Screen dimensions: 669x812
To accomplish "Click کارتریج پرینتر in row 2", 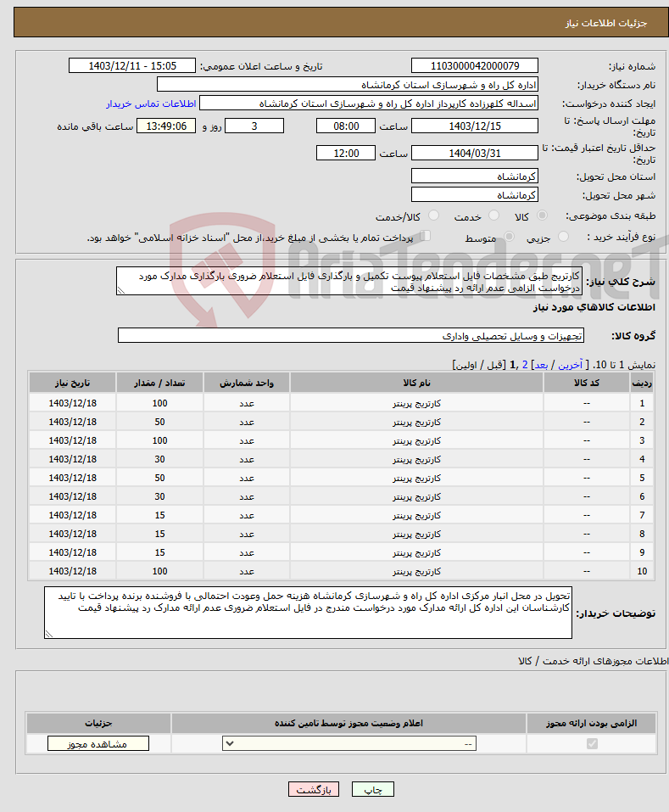I will tap(416, 422).
